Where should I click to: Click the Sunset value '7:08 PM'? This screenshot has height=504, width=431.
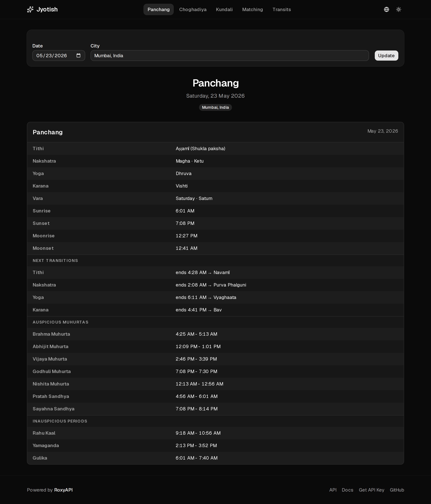click(x=185, y=223)
